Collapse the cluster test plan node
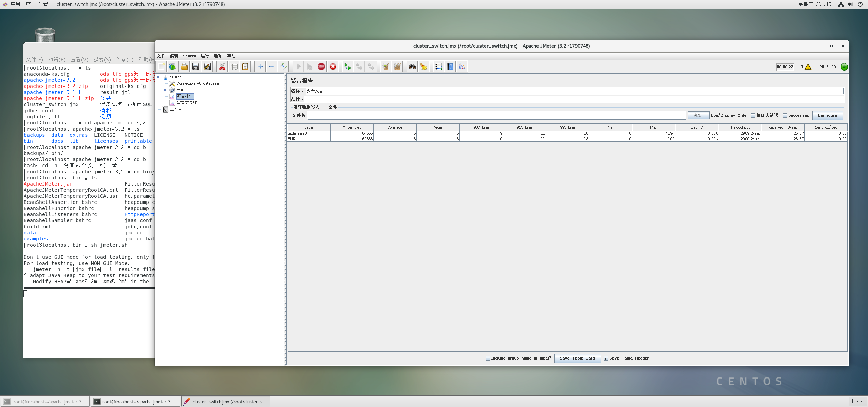 pos(158,77)
